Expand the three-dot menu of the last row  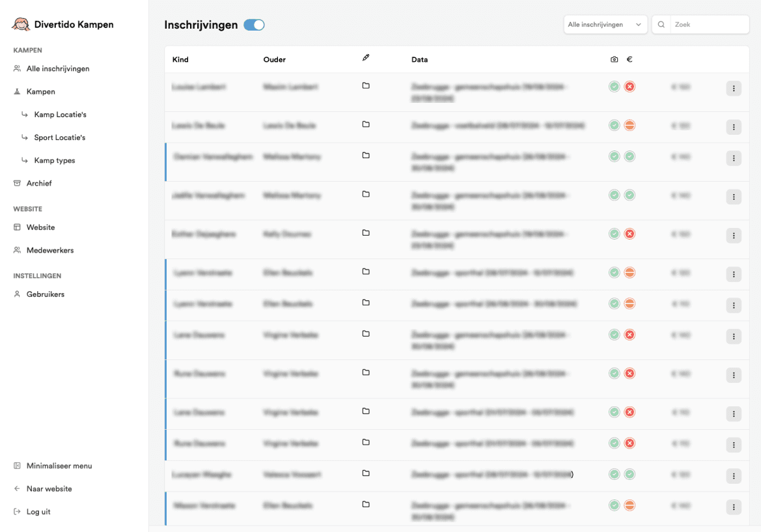pos(734,507)
